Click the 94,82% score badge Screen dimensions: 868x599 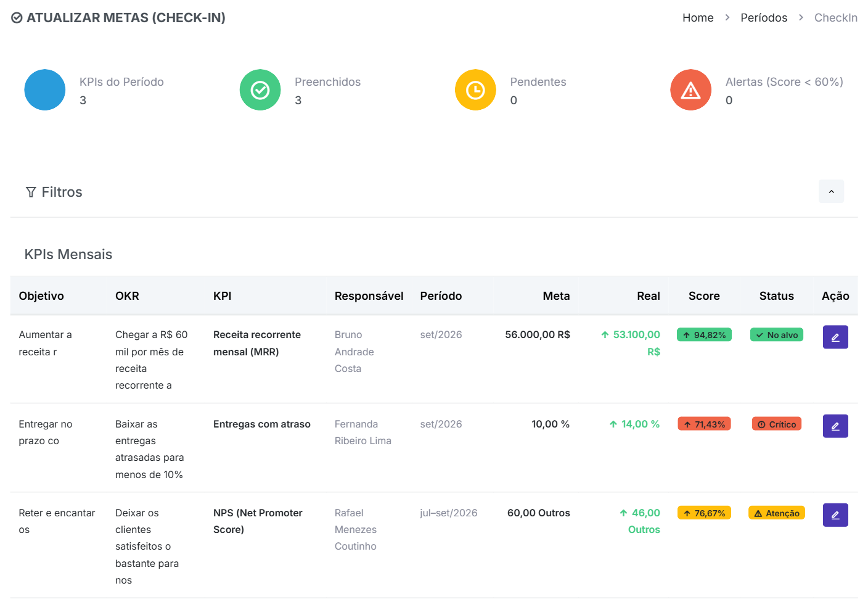704,334
